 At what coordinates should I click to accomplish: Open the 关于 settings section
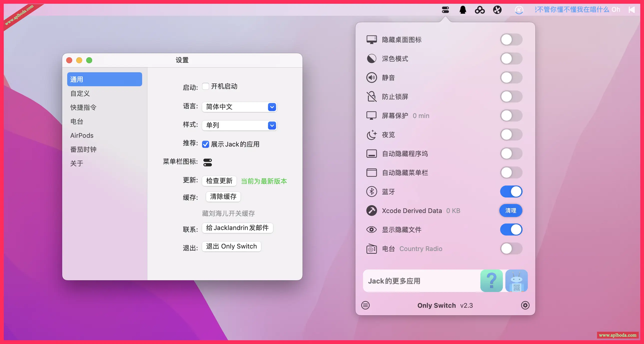104,163
